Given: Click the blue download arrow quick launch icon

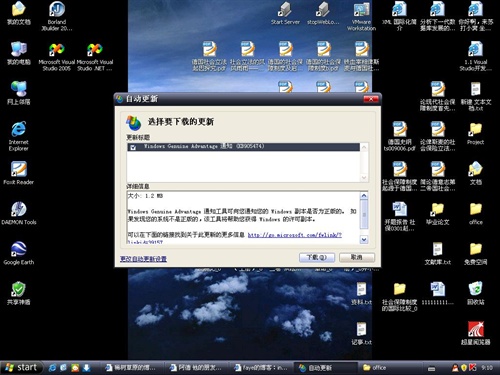Looking at the screenshot, I should (87, 368).
